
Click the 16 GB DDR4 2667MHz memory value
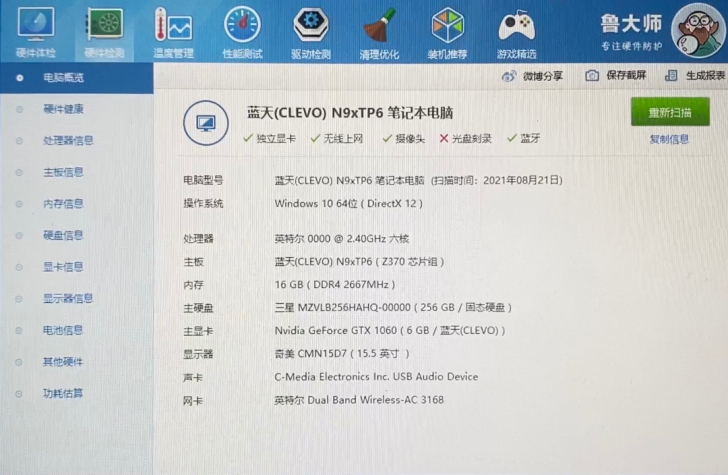(x=335, y=285)
